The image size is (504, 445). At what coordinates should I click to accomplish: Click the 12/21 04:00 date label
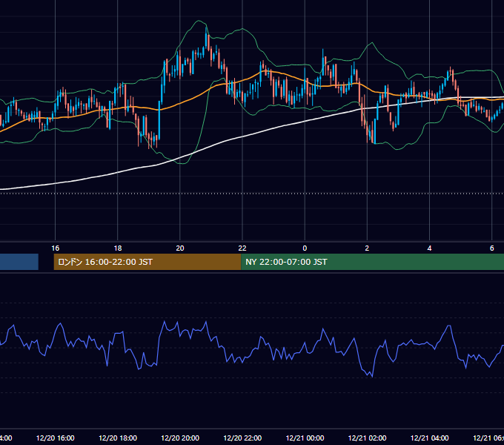point(429,438)
